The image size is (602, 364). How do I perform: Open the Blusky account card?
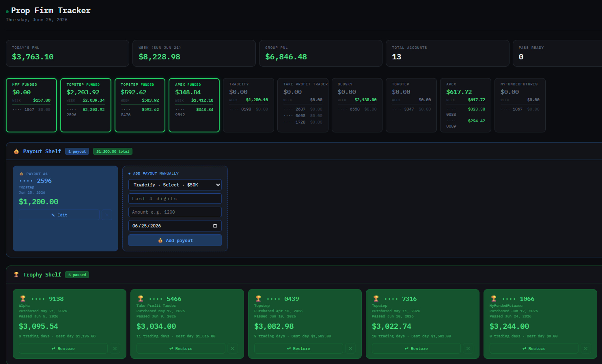click(357, 105)
